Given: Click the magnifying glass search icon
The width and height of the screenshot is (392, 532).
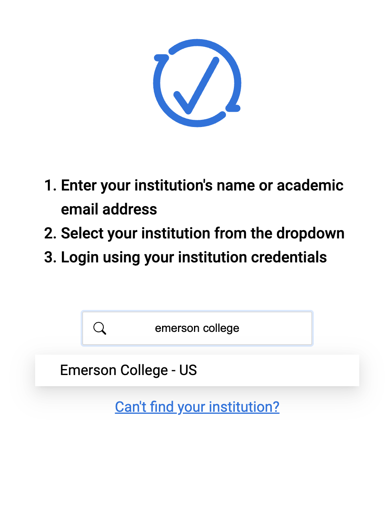Looking at the screenshot, I should [100, 328].
